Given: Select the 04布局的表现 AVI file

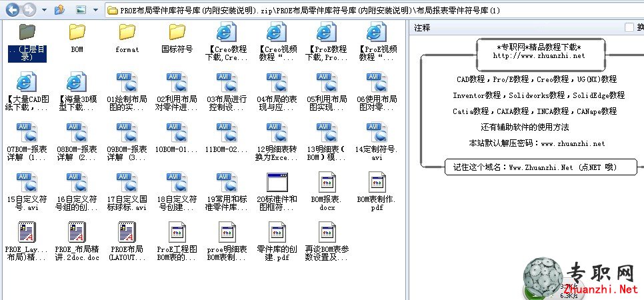Looking at the screenshot, I should click(277, 92).
